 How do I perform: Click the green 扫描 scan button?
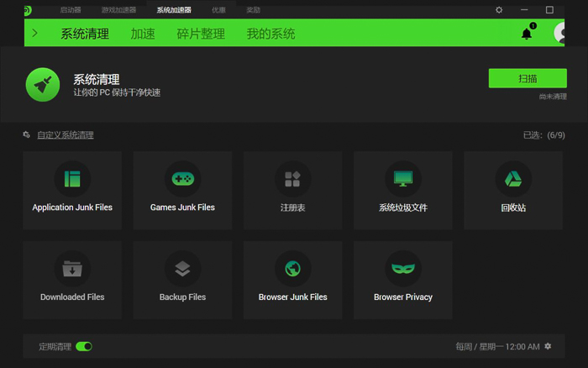click(x=528, y=78)
